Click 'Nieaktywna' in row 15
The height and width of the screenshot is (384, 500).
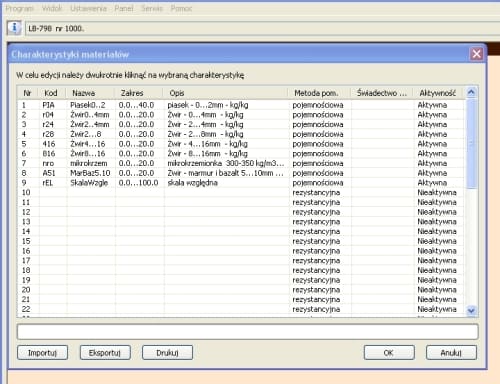437,241
